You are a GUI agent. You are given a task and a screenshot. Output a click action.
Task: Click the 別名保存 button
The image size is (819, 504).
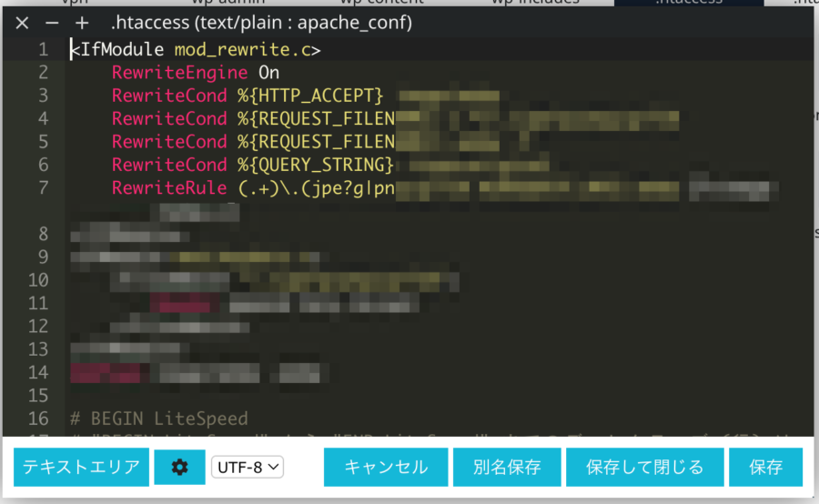point(507,467)
